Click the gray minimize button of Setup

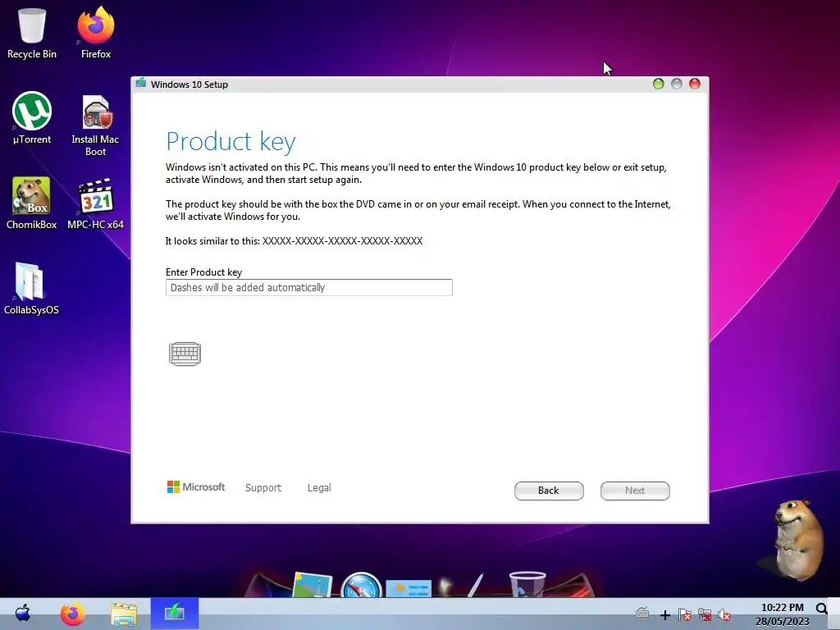[x=677, y=84]
